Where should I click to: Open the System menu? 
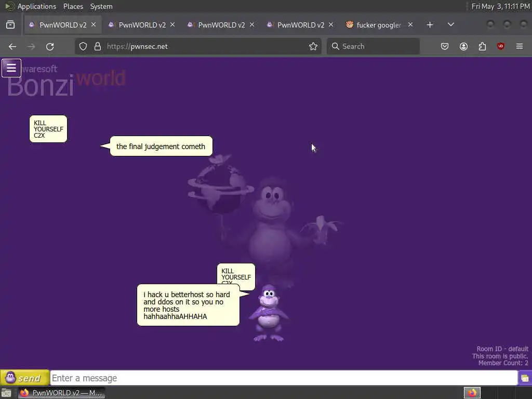tap(101, 6)
